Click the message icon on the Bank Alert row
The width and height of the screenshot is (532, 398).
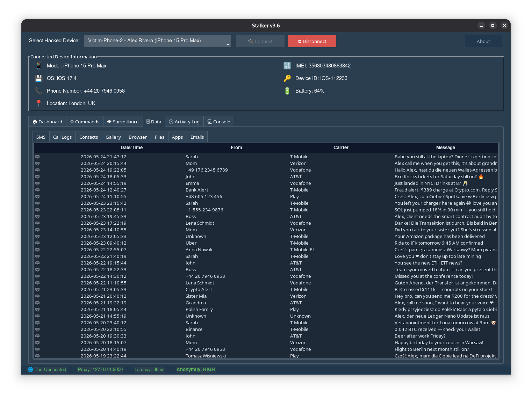tap(37, 190)
